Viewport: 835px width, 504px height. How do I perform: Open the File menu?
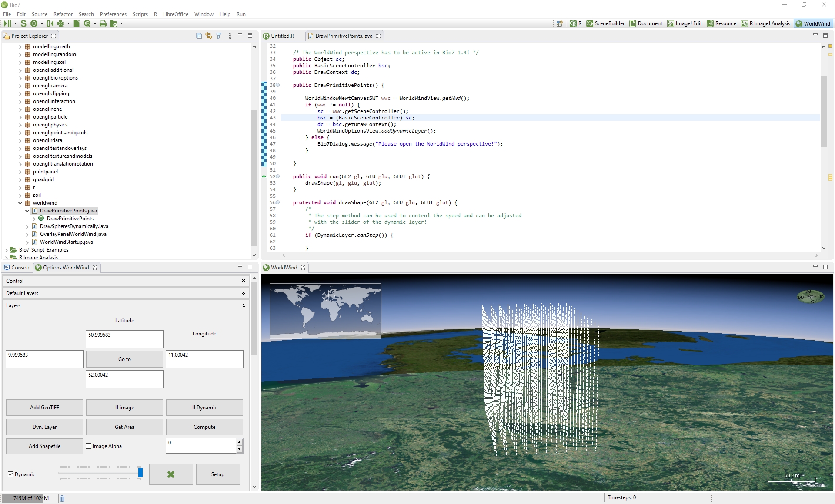pos(7,14)
